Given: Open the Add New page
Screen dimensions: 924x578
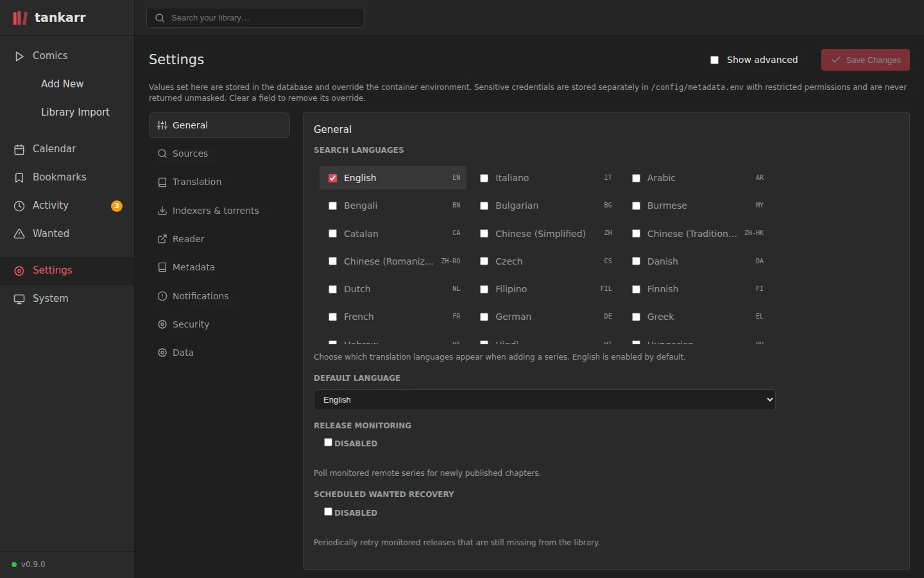Looking at the screenshot, I should [x=62, y=84].
